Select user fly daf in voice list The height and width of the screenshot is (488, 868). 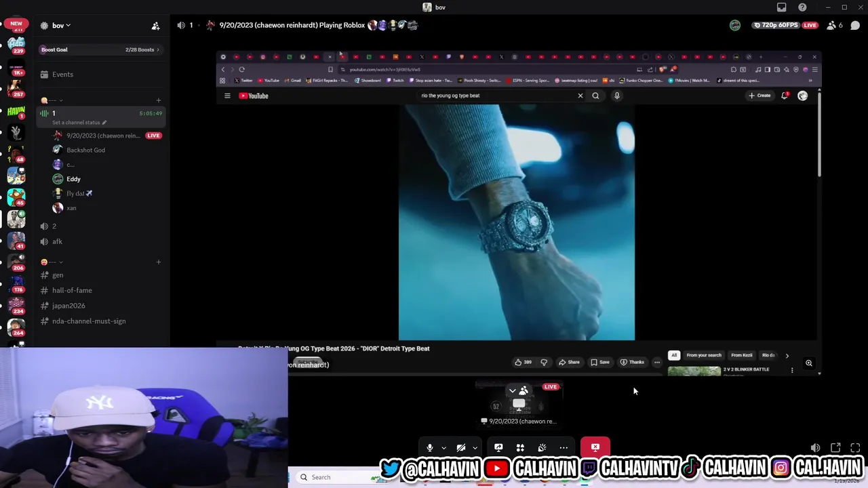click(79, 194)
